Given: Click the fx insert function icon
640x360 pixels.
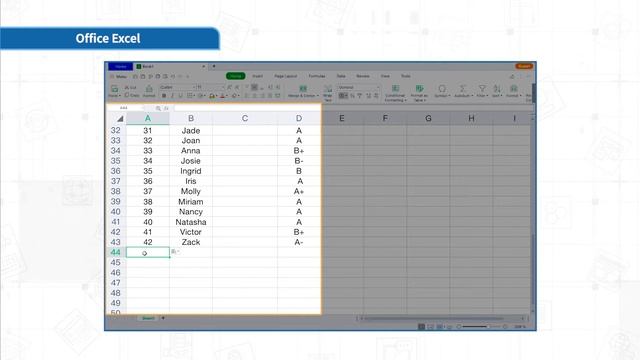Looking at the screenshot, I should click(166, 108).
